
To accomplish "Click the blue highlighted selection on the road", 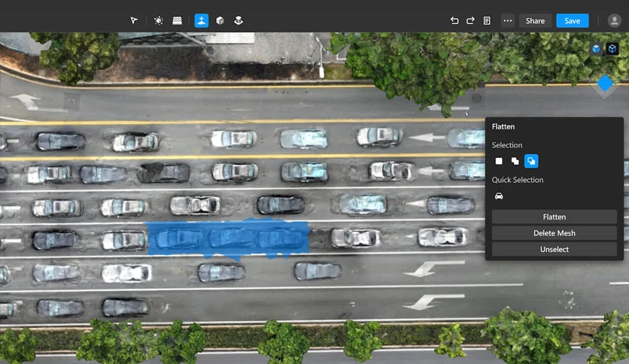I will [x=228, y=238].
